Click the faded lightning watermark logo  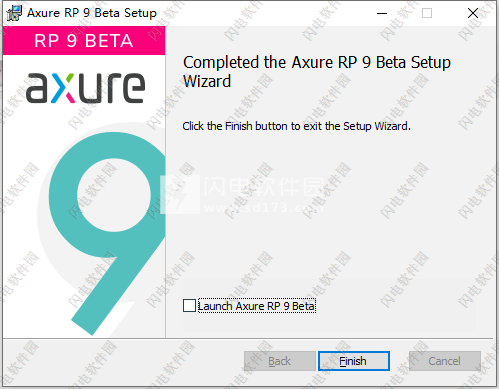click(x=180, y=194)
